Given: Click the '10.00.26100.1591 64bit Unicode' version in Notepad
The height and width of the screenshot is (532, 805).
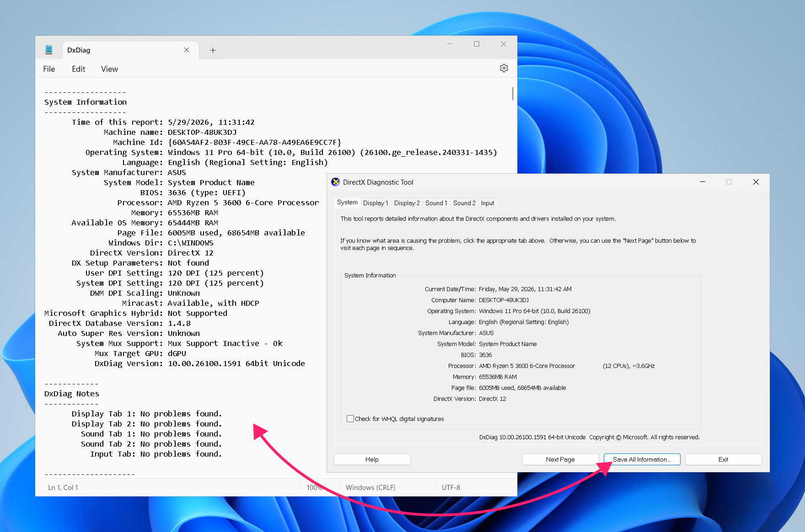Looking at the screenshot, I should click(236, 363).
